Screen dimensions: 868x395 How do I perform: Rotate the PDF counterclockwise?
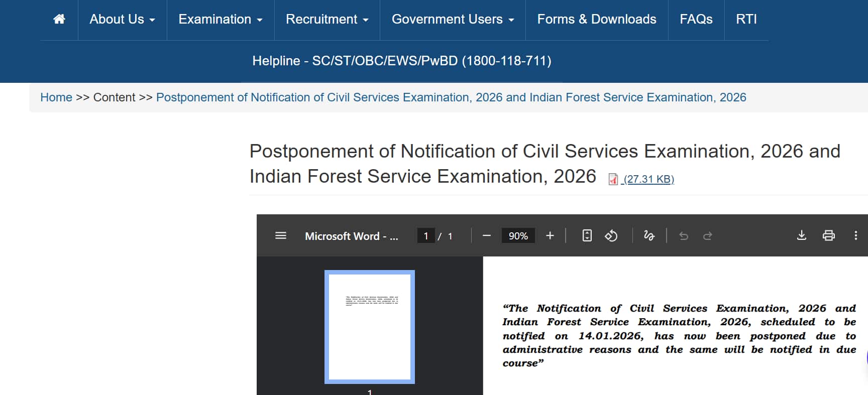[x=611, y=235]
